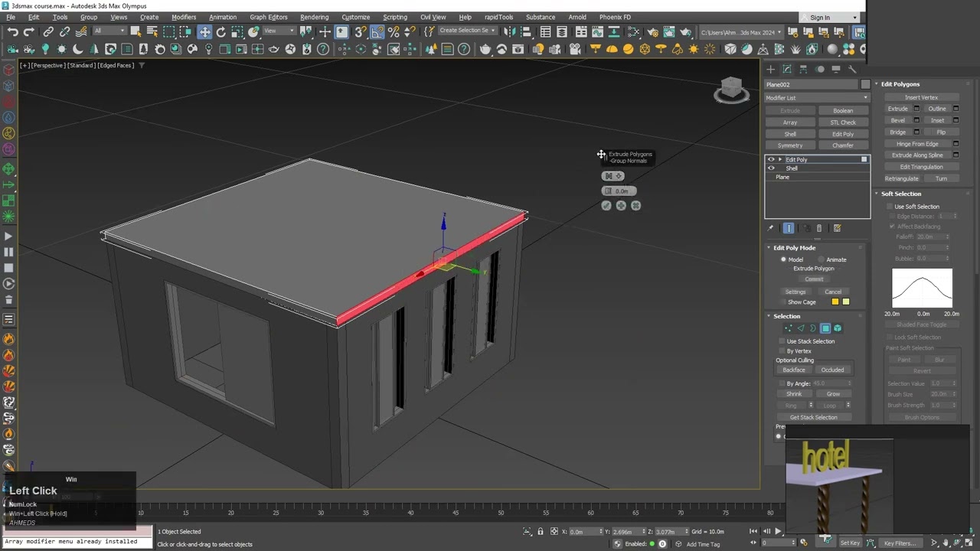Toggle the Angle Snap tool

click(x=377, y=31)
